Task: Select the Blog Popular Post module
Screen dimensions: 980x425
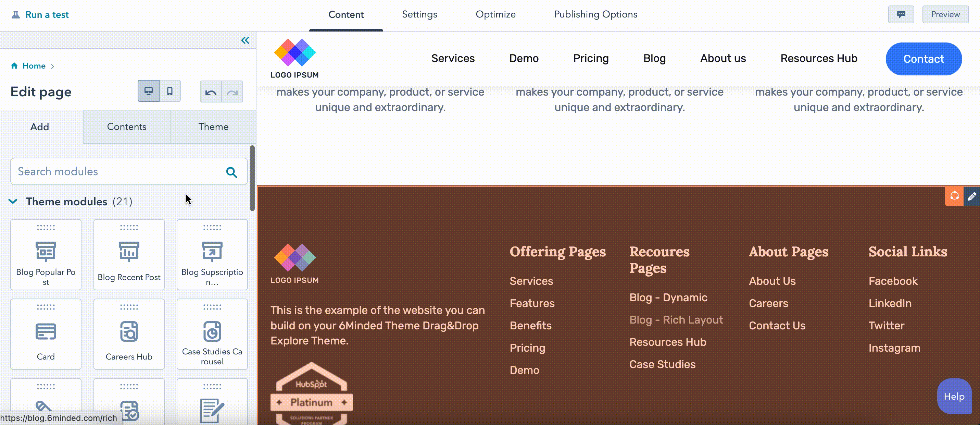Action: point(46,255)
